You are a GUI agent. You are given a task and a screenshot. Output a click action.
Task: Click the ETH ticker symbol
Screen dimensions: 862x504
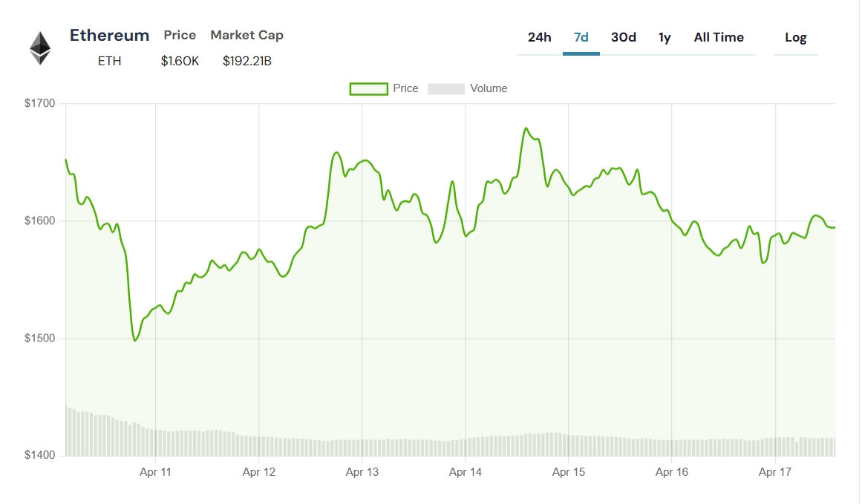coord(109,61)
